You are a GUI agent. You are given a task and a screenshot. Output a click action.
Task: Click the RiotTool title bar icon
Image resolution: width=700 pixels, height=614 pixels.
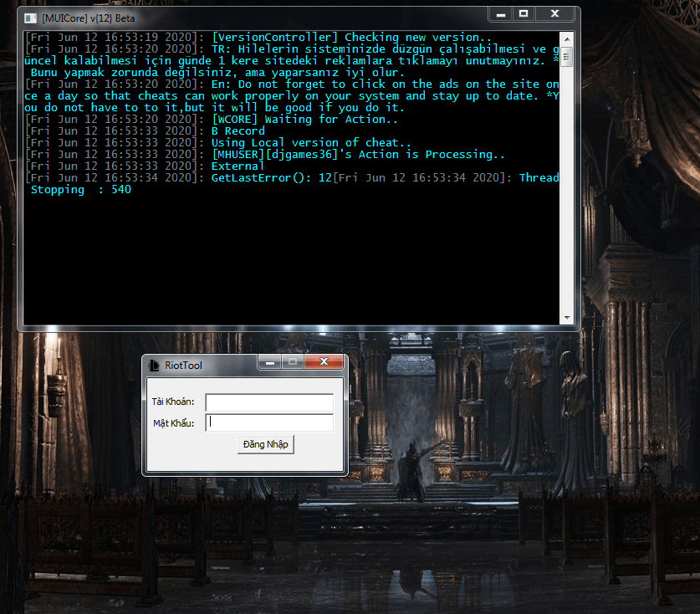click(154, 366)
